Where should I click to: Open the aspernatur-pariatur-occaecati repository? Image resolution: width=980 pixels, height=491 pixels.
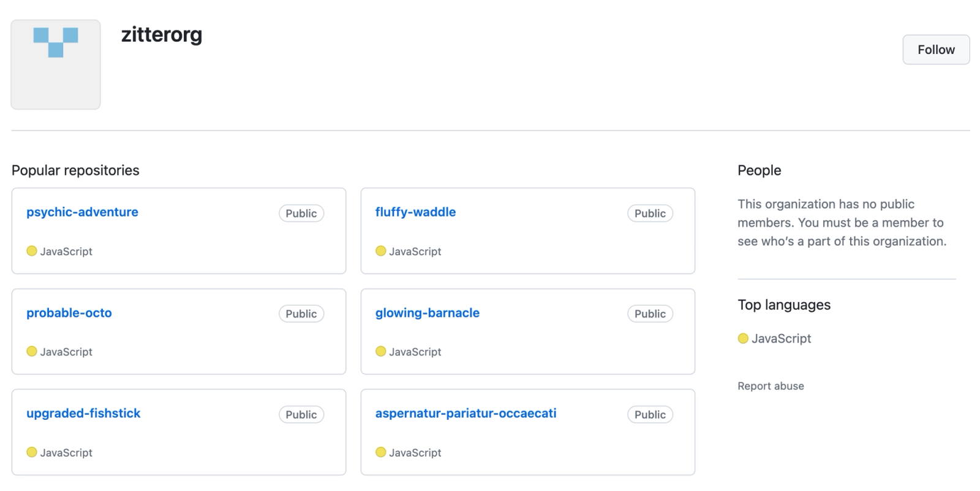(x=466, y=413)
